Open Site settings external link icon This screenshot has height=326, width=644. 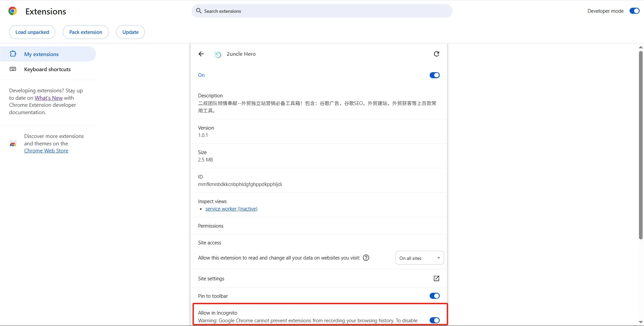[x=436, y=278]
